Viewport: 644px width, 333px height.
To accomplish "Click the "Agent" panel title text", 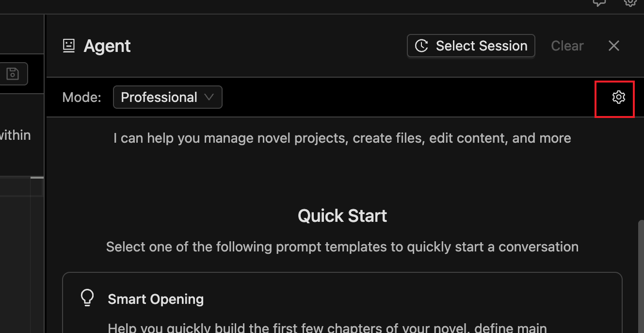I will pyautogui.click(x=107, y=46).
